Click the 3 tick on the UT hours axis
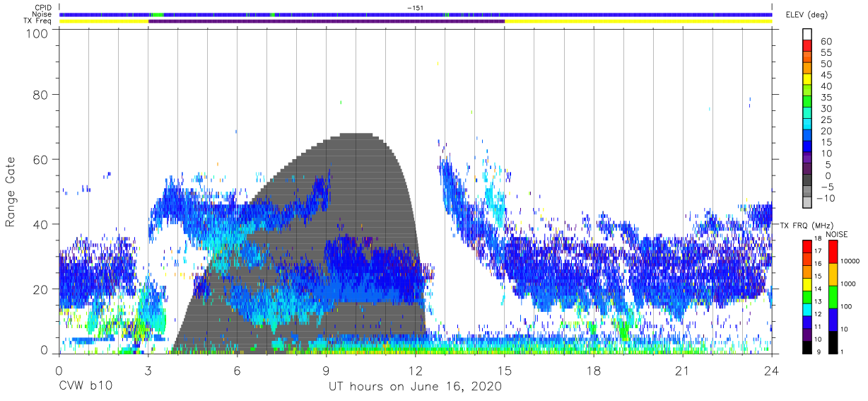This screenshot has height=401, width=868. (x=148, y=371)
